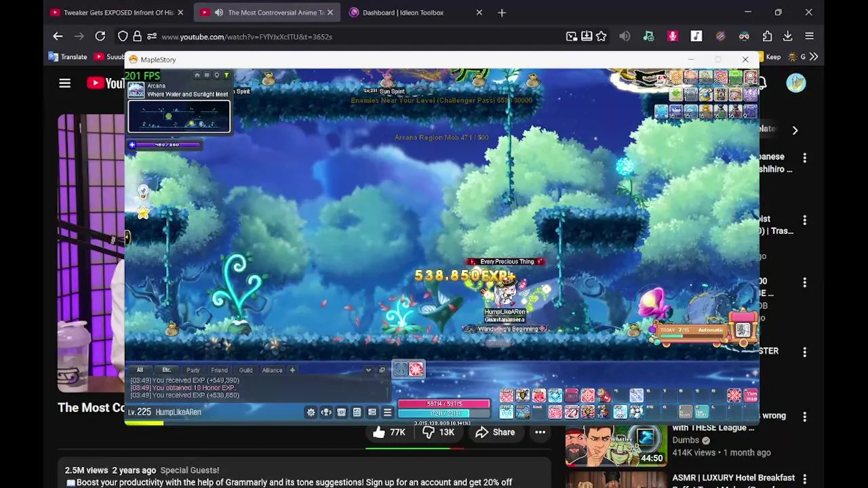
Task: Select the Friend chat tab
Action: 219,370
